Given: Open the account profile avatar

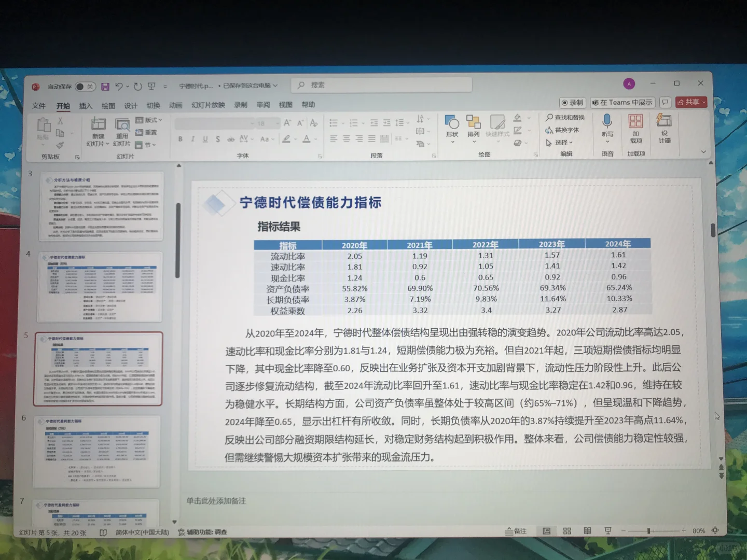Looking at the screenshot, I should click(629, 83).
